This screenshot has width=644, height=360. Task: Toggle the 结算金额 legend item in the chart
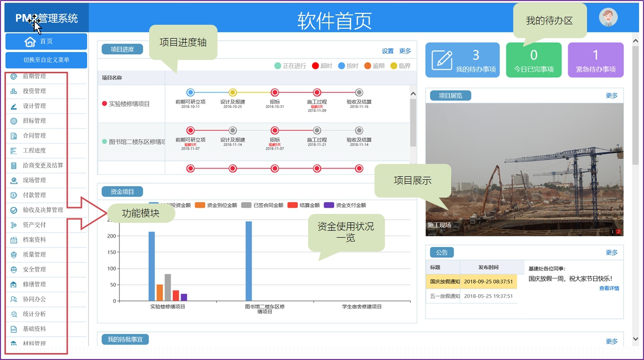coord(305,205)
